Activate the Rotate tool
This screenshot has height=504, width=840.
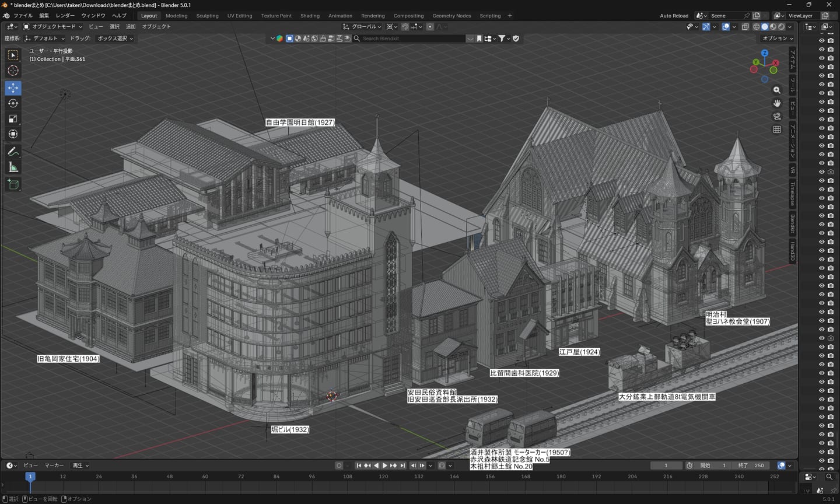[13, 103]
